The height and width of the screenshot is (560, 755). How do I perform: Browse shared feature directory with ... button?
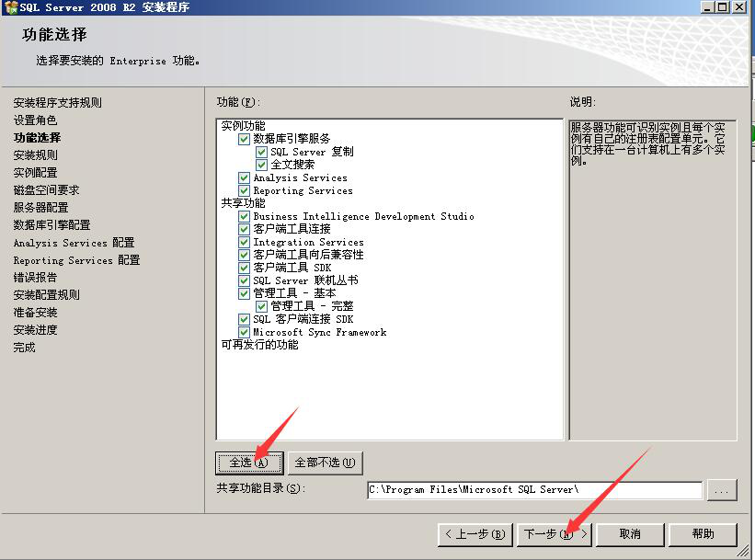[x=722, y=490]
